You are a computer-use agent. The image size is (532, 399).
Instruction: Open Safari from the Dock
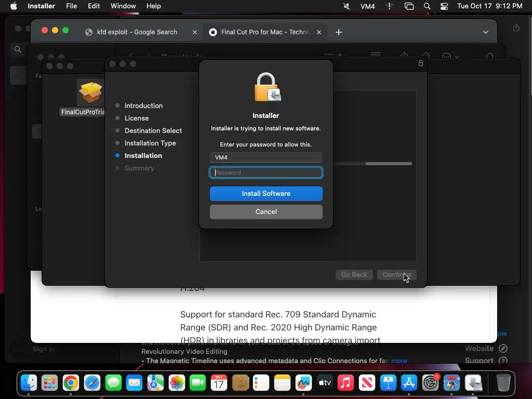coord(92,383)
